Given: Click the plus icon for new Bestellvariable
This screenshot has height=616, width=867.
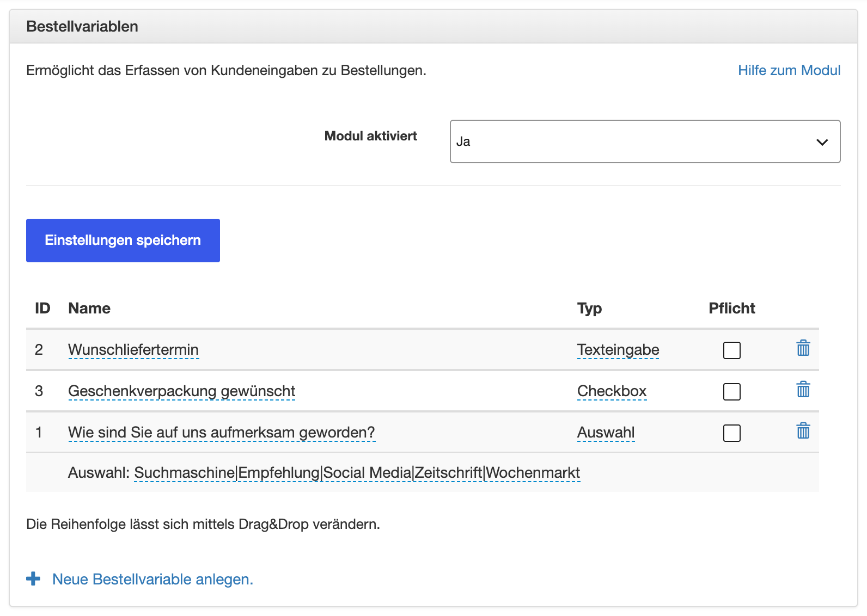Looking at the screenshot, I should 33,578.
